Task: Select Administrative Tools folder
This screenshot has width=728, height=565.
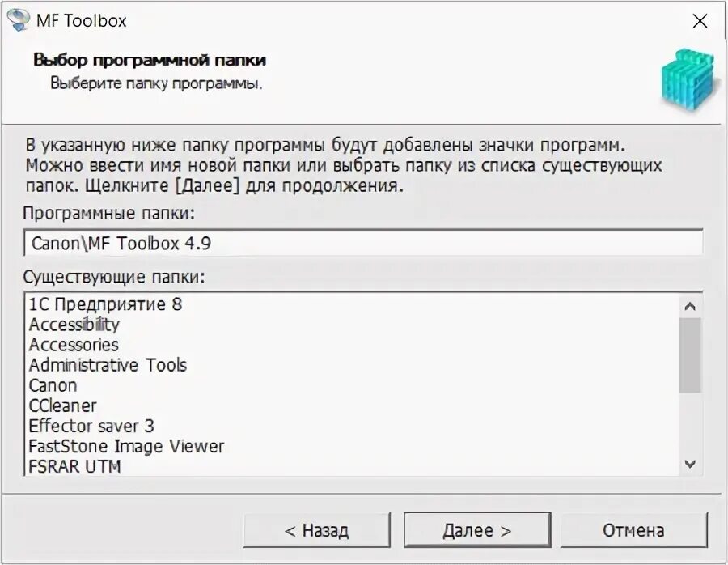Action: [108, 366]
